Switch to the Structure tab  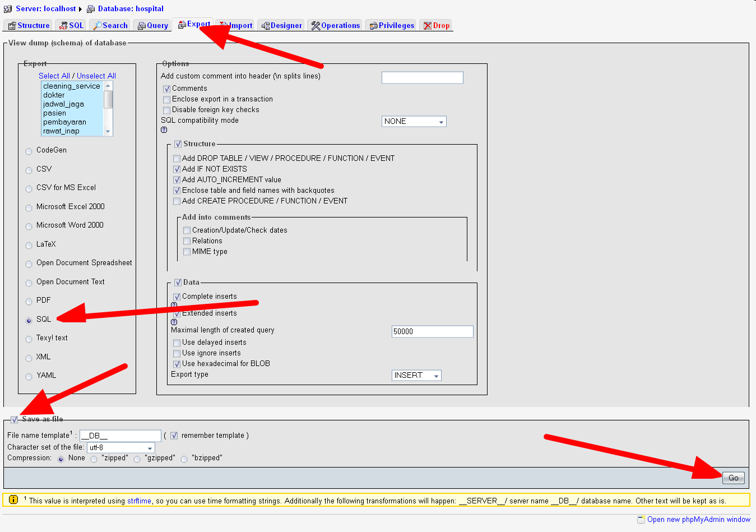click(x=27, y=25)
